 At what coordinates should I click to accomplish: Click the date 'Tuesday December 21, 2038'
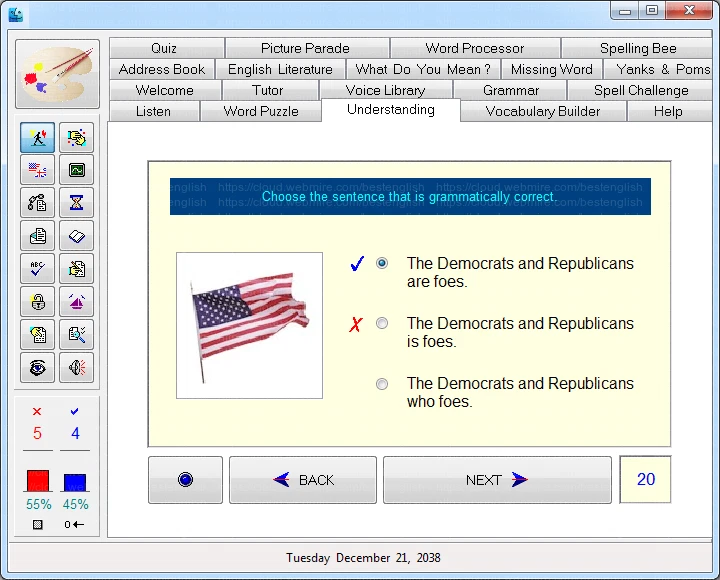[x=363, y=558]
